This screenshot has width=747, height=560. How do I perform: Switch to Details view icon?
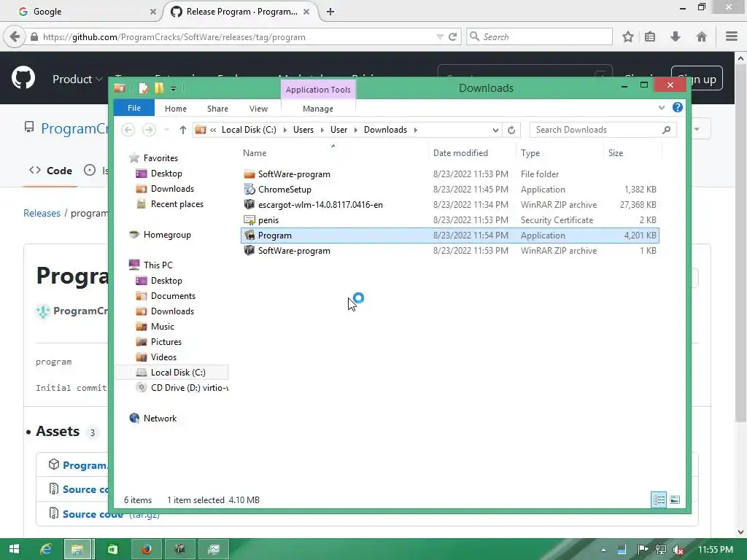(x=659, y=500)
